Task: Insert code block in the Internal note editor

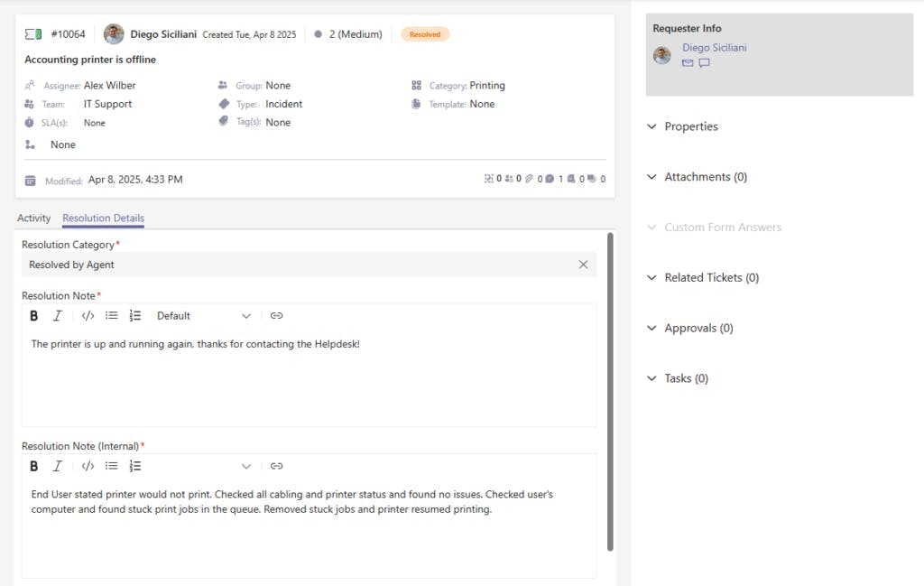Action: [88, 466]
